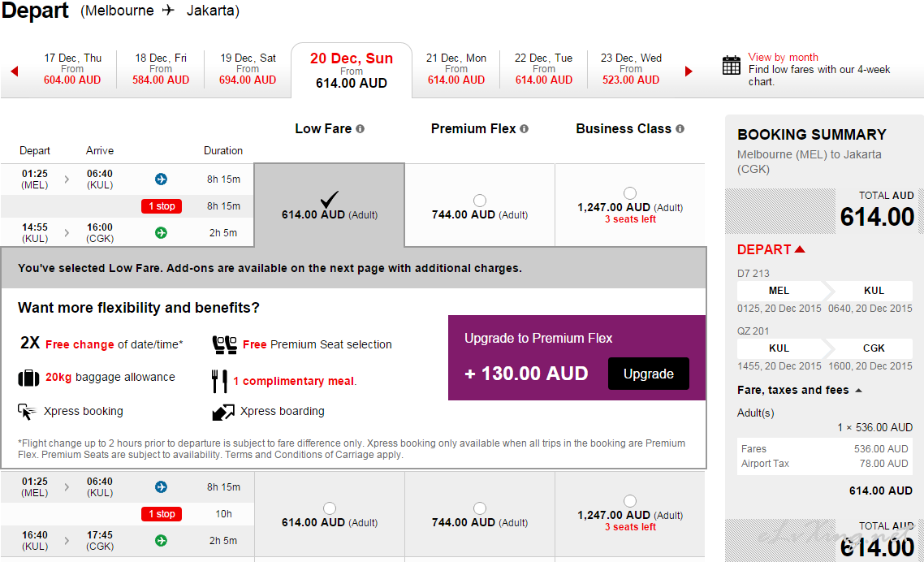Viewport: 924px width, 562px height.
Task: Click the next dates right arrow
Action: tap(689, 71)
